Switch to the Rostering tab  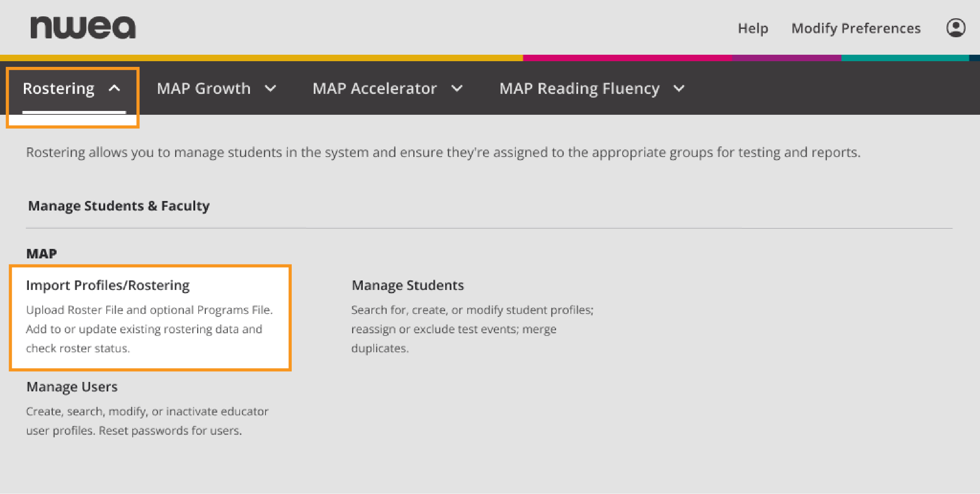pyautogui.click(x=59, y=89)
